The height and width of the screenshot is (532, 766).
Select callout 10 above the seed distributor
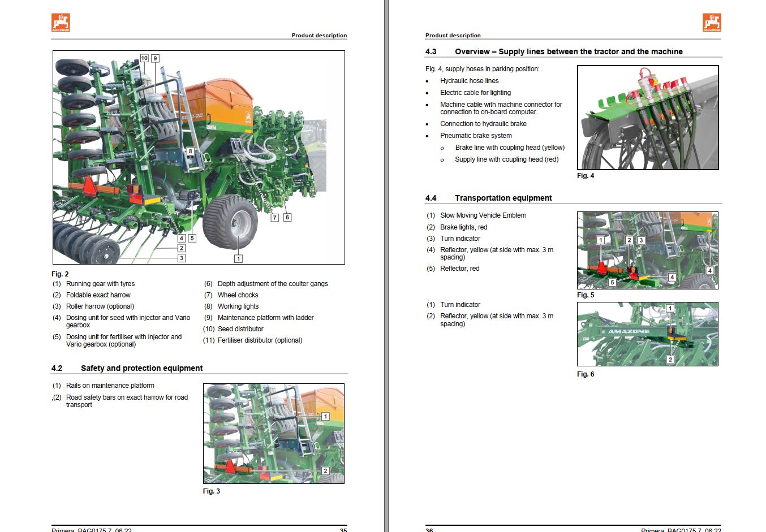[144, 58]
